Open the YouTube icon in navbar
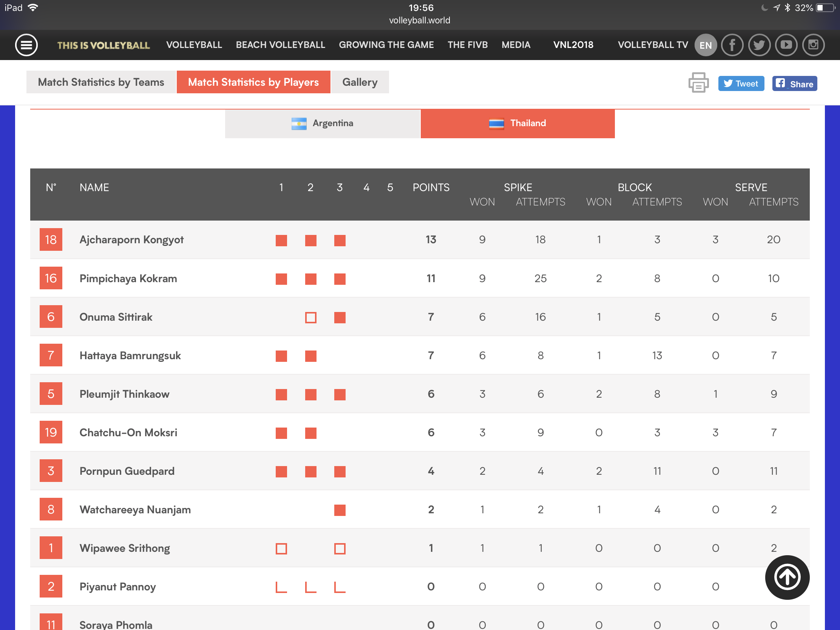This screenshot has height=630, width=840. [x=786, y=45]
